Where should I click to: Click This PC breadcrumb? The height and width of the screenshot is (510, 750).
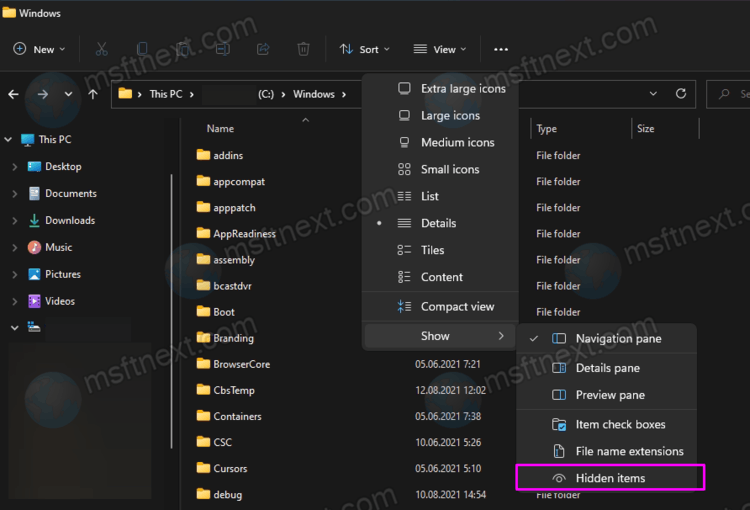166,94
